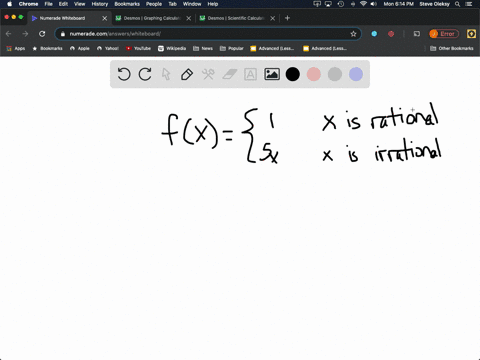Viewport: 480px width, 360px height.
Task: Bookmark this page with the star icon
Action: [353, 34]
